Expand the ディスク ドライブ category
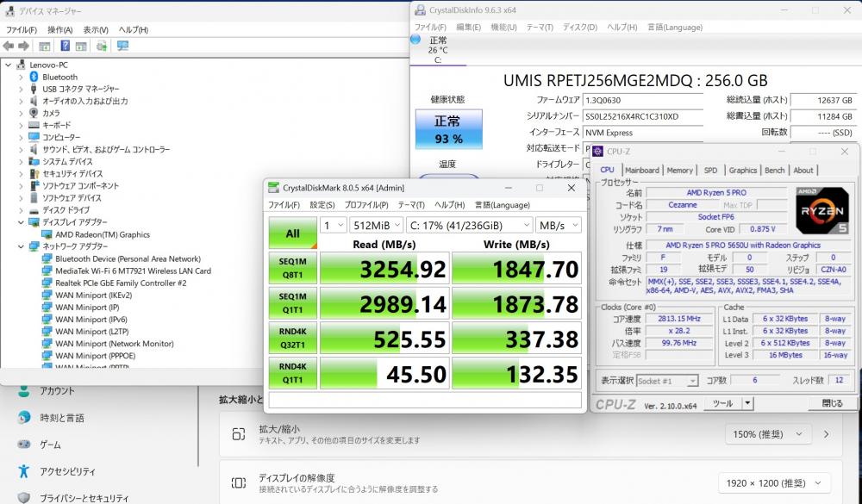 point(21,210)
